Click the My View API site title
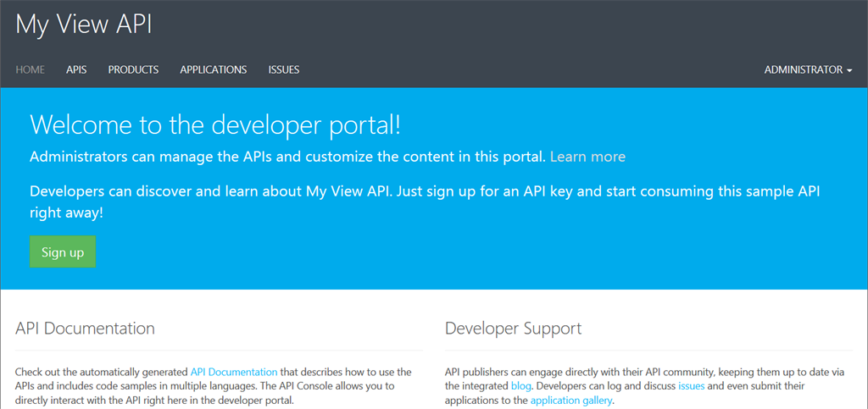This screenshot has height=409, width=868. click(x=84, y=24)
